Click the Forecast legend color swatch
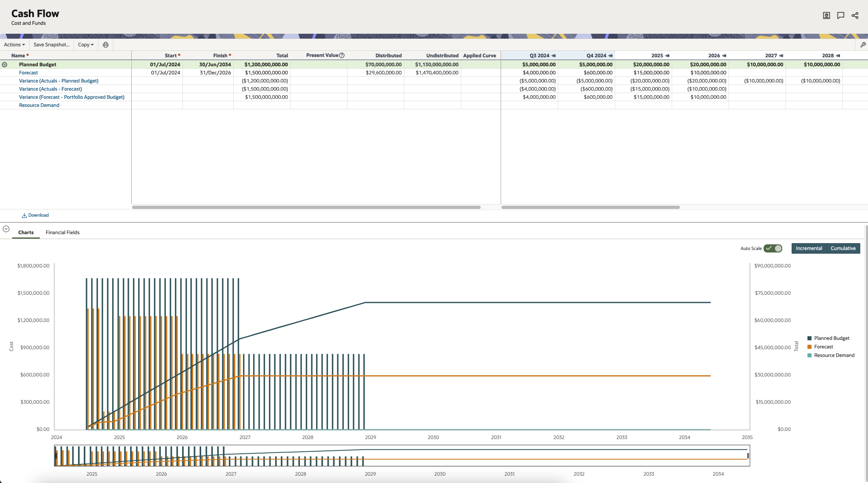 (x=809, y=347)
